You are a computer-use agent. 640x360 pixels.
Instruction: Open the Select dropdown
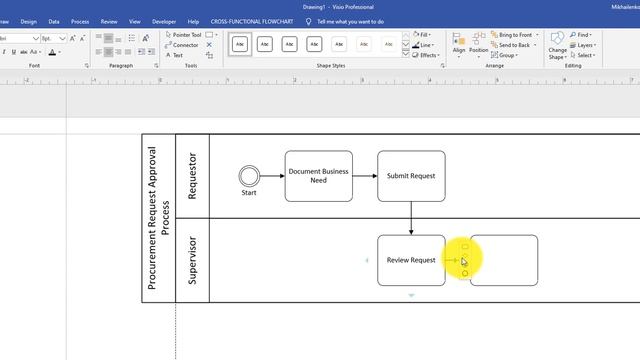pos(583,55)
